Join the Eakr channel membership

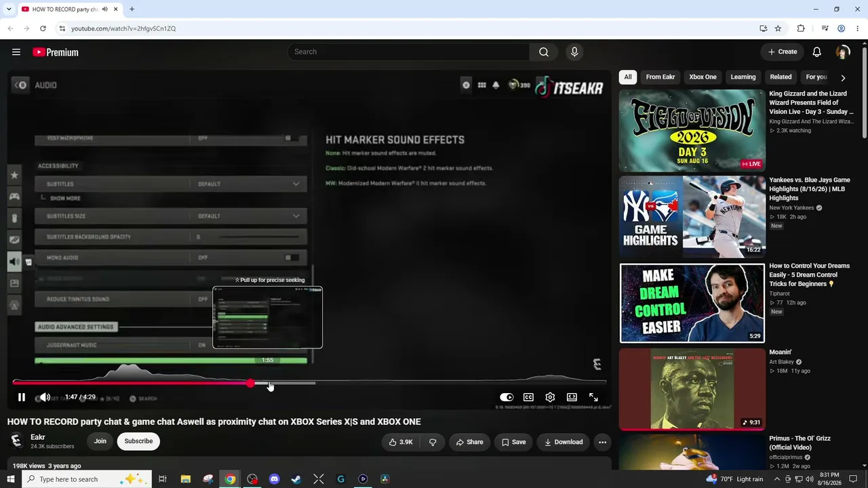coord(100,441)
